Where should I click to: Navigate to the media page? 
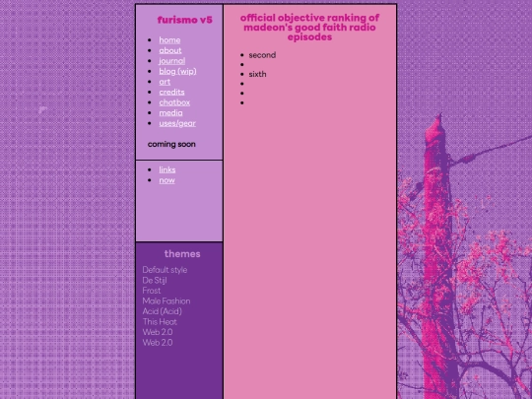pos(170,113)
